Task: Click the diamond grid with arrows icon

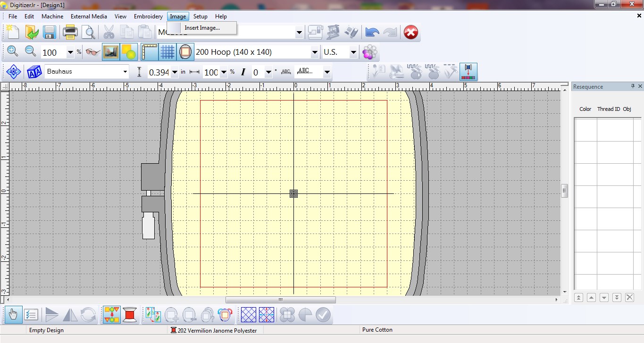Action: [267, 315]
